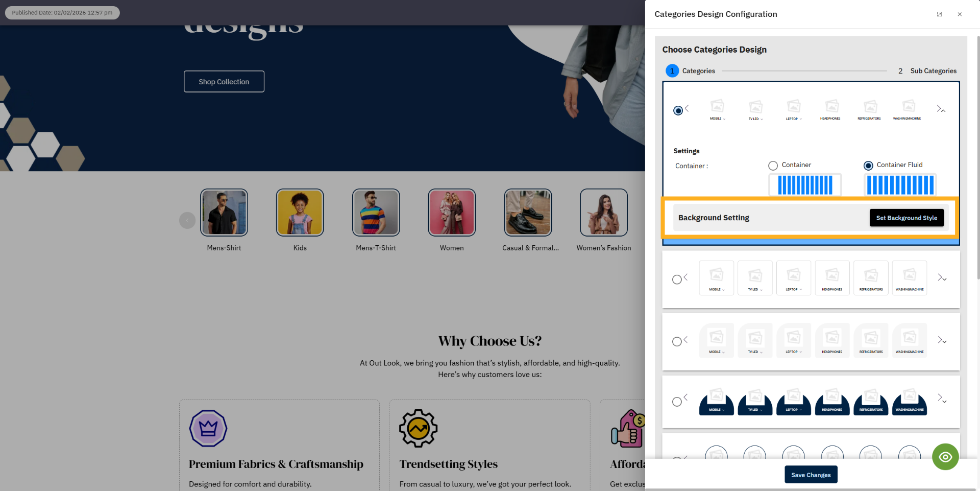Click the green eye preview icon
Screen dimensions: 980x491
pyautogui.click(x=945, y=457)
